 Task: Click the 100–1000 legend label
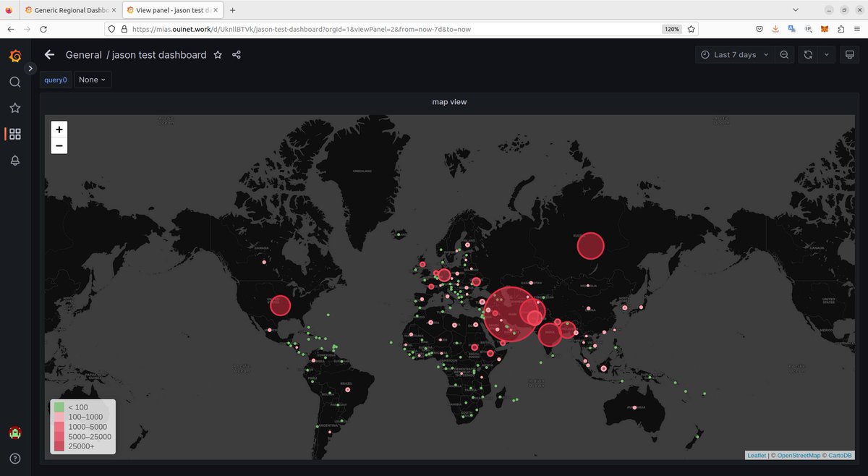[x=85, y=417]
